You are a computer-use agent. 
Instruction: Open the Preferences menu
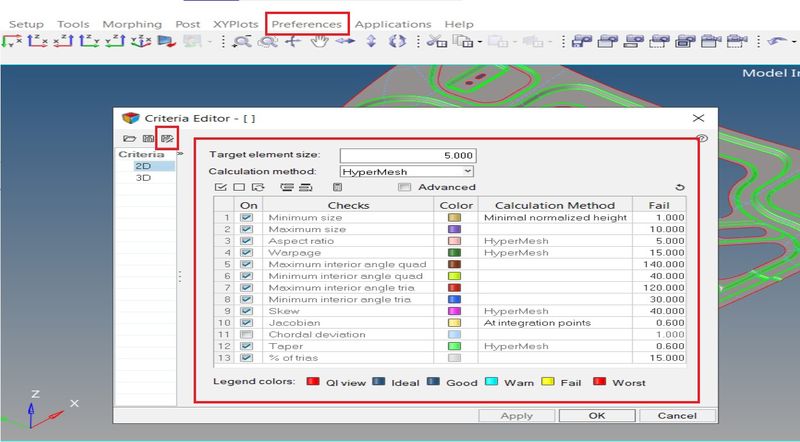coord(307,24)
